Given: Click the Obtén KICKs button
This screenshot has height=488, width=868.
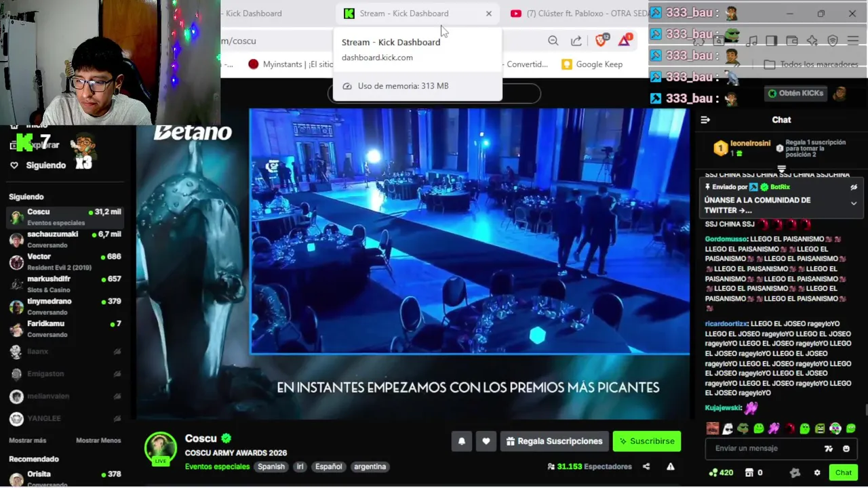Looking at the screenshot, I should click(796, 94).
